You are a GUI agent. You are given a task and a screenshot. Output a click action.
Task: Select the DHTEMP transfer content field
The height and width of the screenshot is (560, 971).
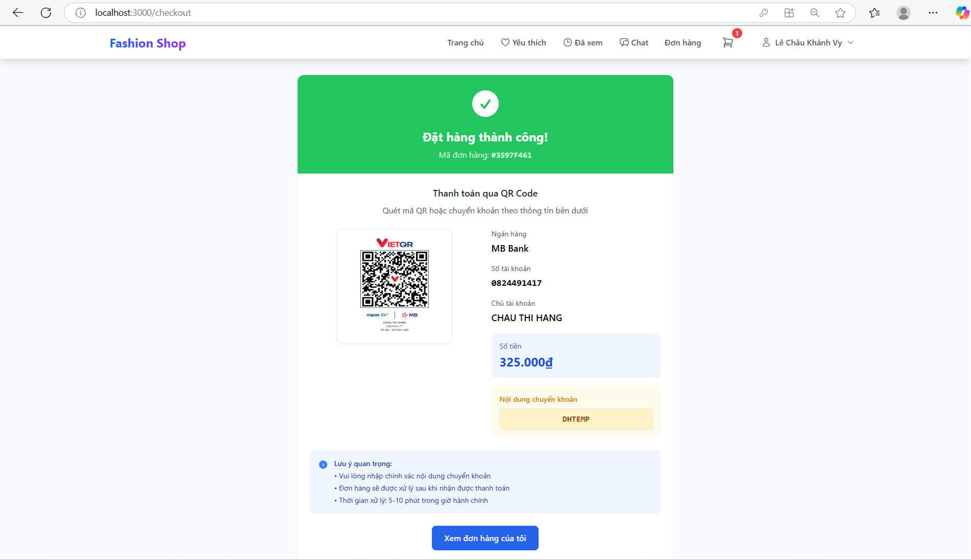(x=576, y=419)
